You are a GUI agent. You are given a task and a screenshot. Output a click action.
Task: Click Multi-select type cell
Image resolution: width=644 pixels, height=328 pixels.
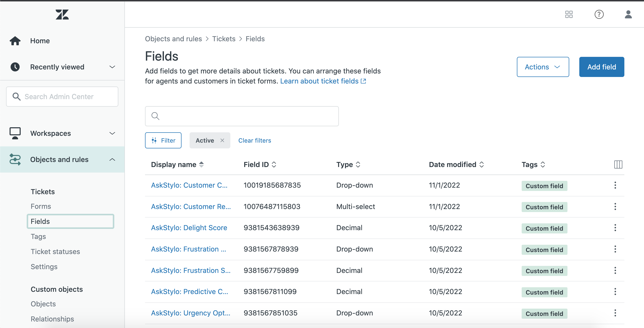click(355, 207)
